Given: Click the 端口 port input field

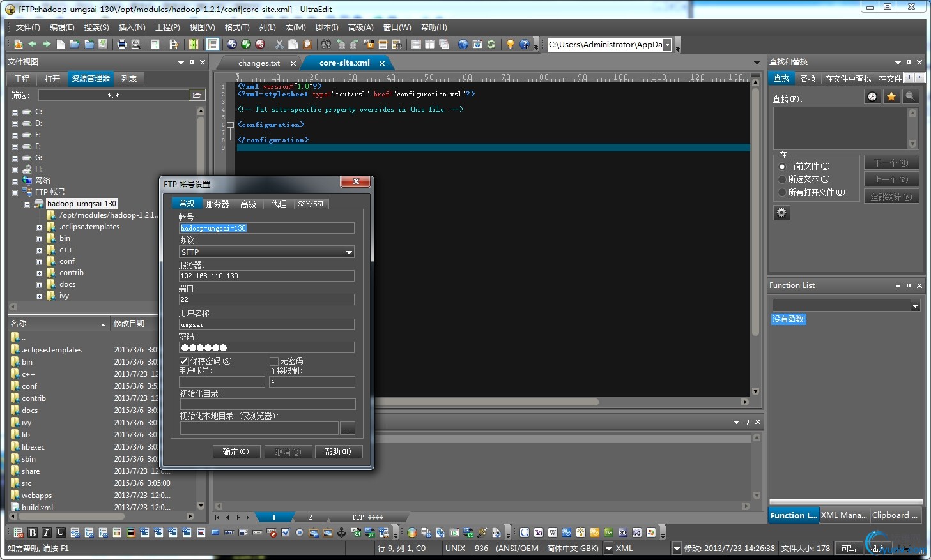Looking at the screenshot, I should tap(266, 299).
